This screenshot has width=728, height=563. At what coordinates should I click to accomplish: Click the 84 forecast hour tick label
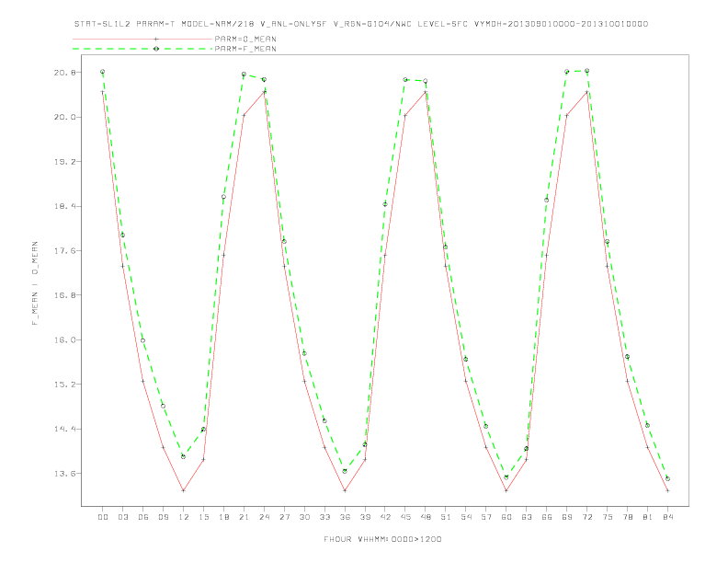click(667, 517)
